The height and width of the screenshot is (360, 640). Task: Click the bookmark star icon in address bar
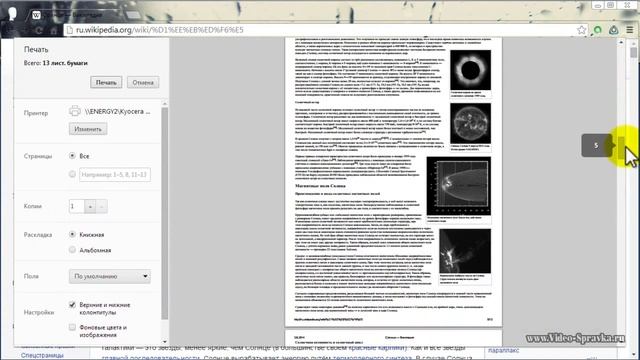(x=581, y=30)
